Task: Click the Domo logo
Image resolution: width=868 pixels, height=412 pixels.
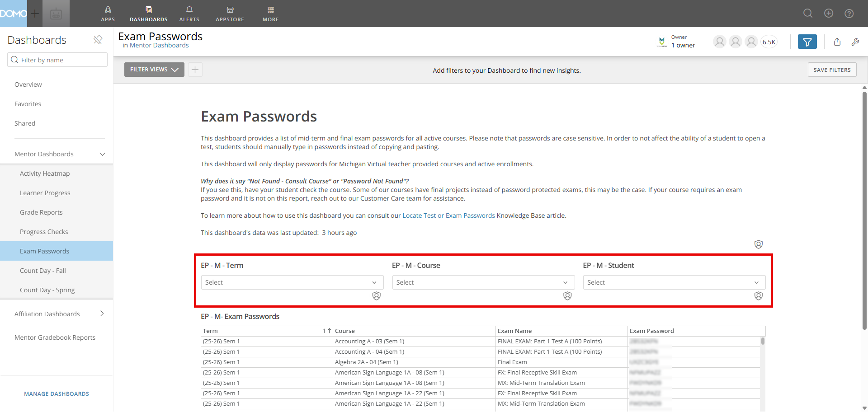Action: (14, 14)
